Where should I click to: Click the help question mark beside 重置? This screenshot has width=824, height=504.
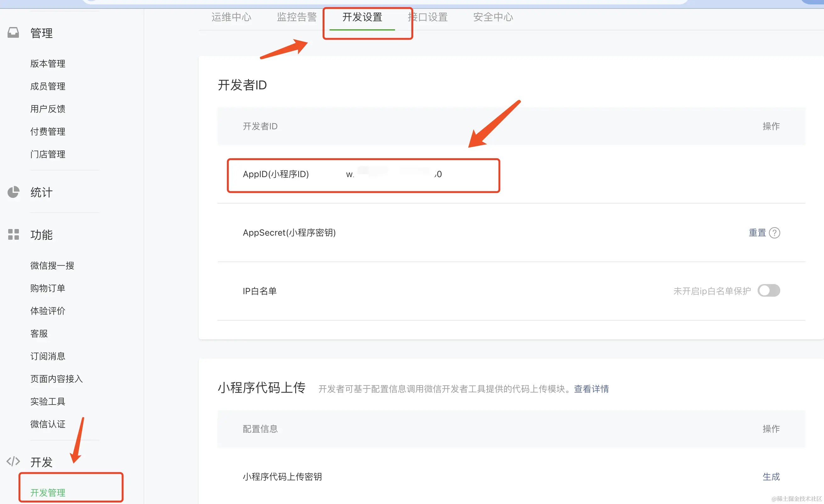point(775,232)
